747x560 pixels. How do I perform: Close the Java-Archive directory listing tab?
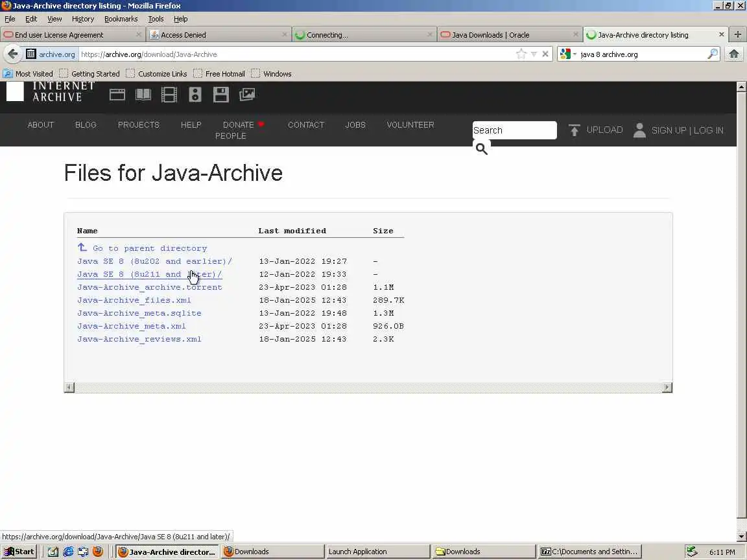tap(721, 34)
